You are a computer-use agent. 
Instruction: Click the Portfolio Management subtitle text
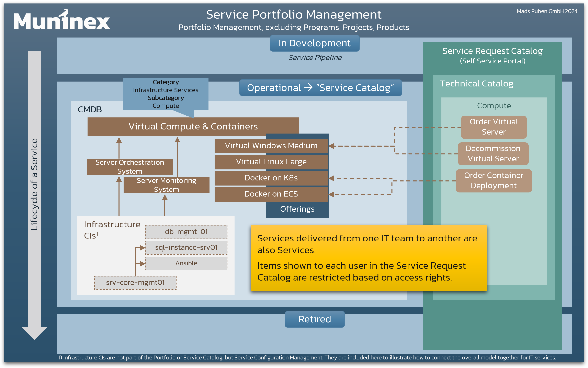click(x=294, y=27)
